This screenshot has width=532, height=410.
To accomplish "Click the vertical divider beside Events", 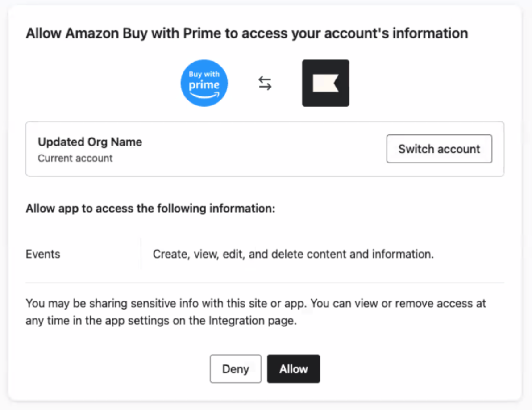I will 141,254.
